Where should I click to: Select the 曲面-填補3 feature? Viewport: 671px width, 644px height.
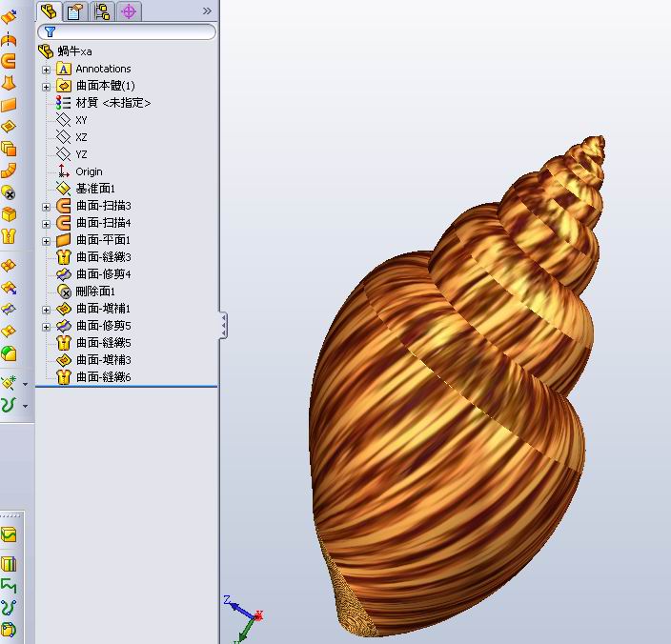pyautogui.click(x=93, y=360)
